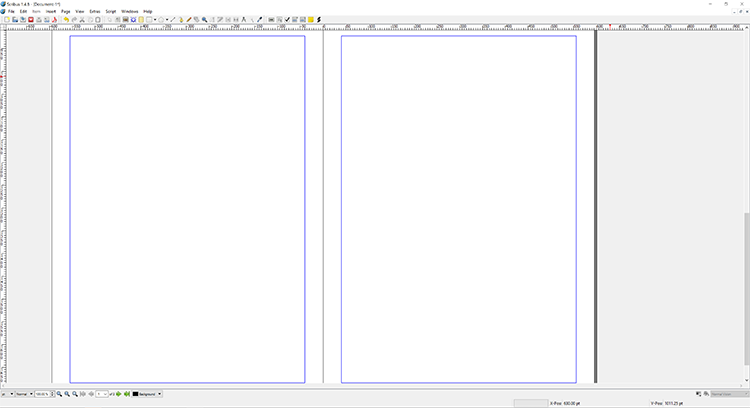Run the Preflight Verifier icon
Screen dimensions: 750x408
pos(46,20)
